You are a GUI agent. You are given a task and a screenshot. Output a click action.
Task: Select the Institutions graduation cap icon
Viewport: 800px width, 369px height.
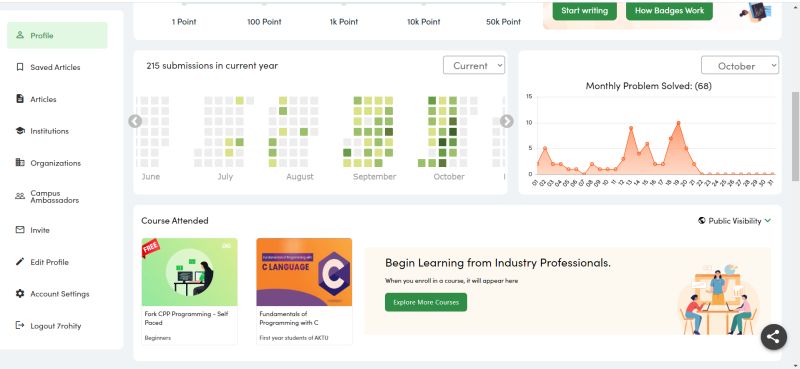[20, 131]
